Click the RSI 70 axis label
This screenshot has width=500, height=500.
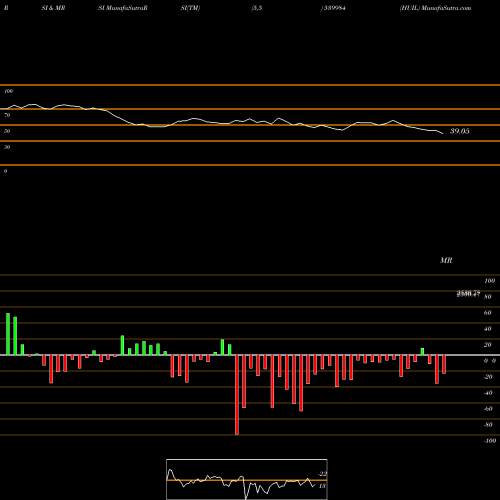pyautogui.click(x=7, y=115)
